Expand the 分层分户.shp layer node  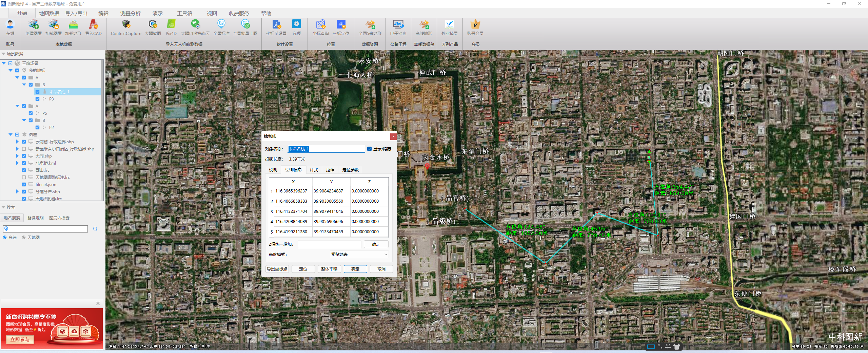17,191
